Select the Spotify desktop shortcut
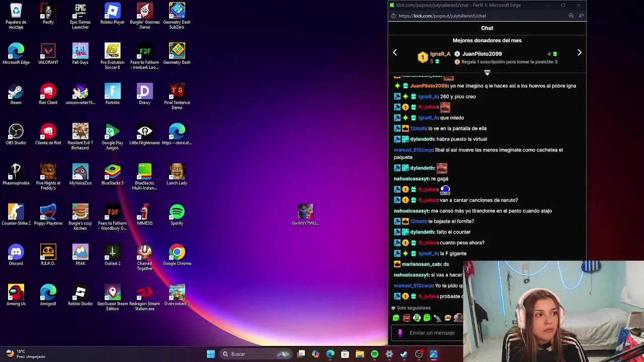 click(177, 215)
